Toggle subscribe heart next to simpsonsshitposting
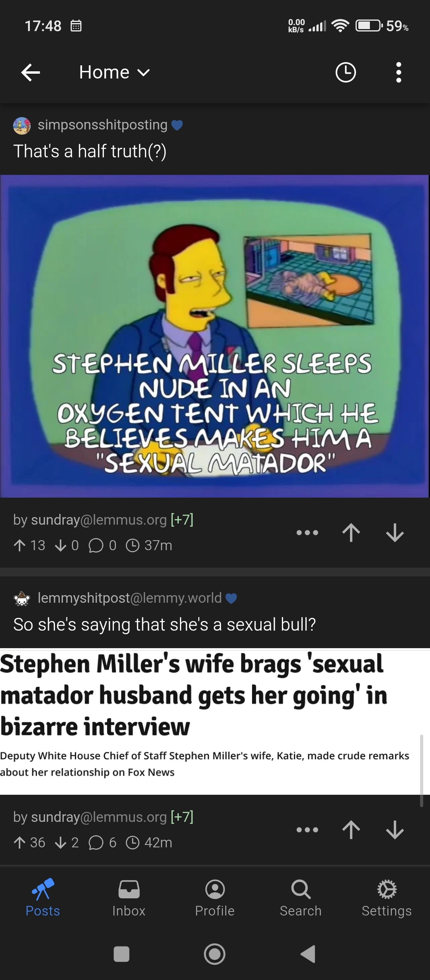This screenshot has width=430, height=980. (177, 125)
